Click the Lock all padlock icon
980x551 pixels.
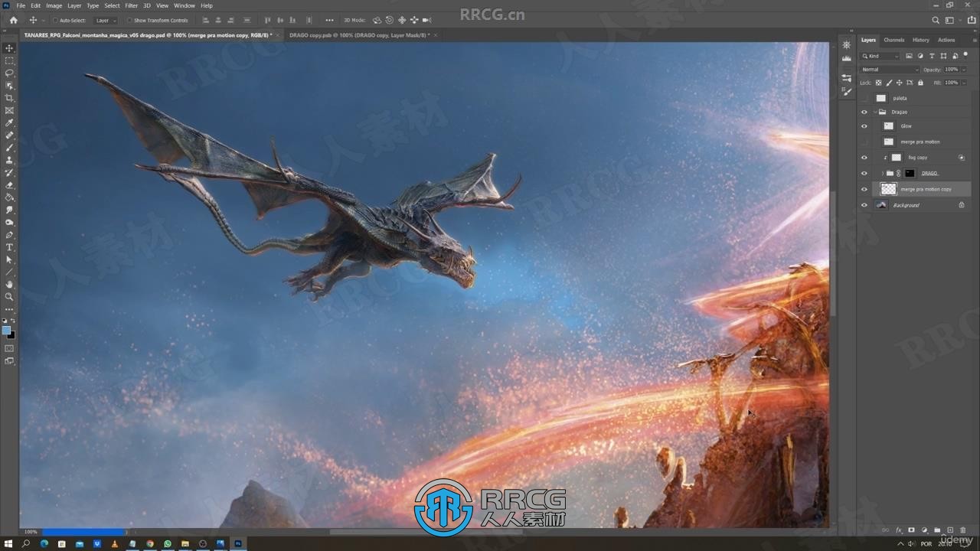coord(920,83)
